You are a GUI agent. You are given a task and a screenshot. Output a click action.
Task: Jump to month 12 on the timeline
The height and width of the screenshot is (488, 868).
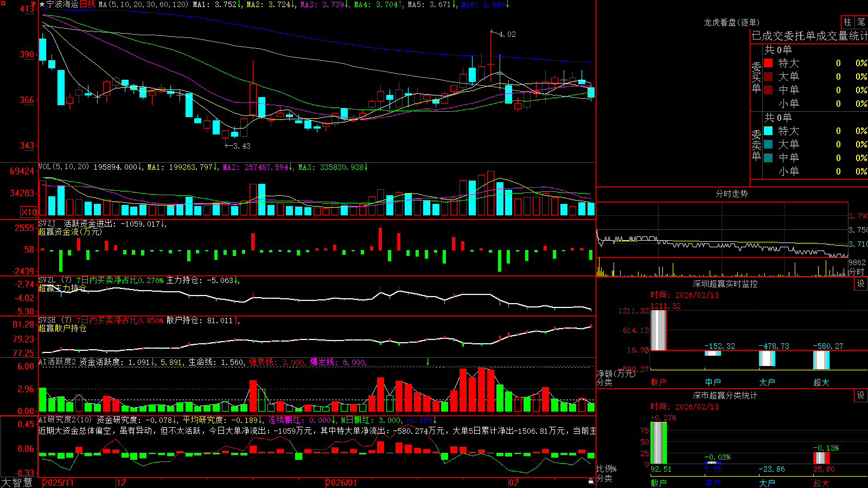click(x=121, y=483)
